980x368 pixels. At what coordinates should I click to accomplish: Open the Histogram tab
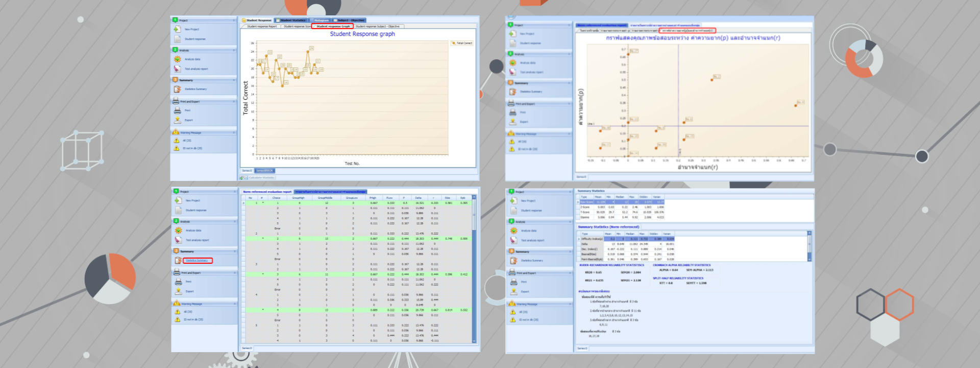(x=320, y=20)
